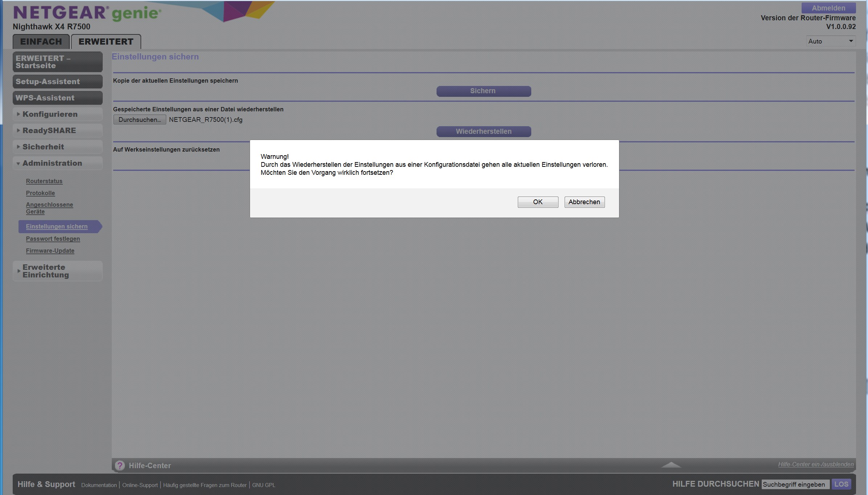This screenshot has width=868, height=495.
Task: Open the Routerstatus link
Action: pos(44,181)
